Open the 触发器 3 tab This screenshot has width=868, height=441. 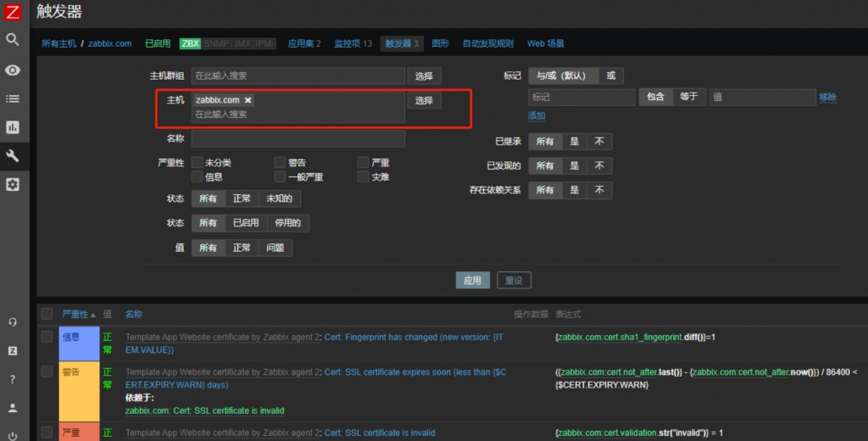pos(402,43)
